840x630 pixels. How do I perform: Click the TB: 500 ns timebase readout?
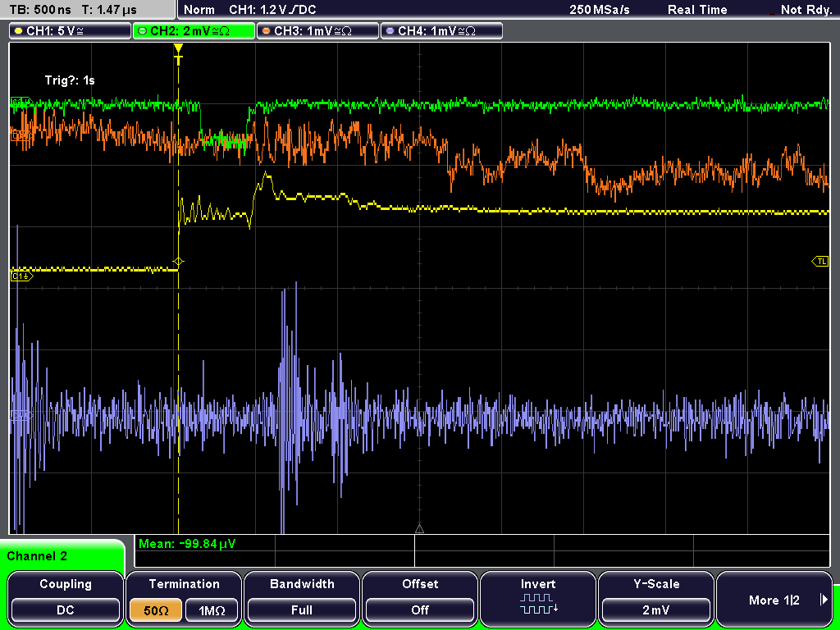click(x=39, y=10)
